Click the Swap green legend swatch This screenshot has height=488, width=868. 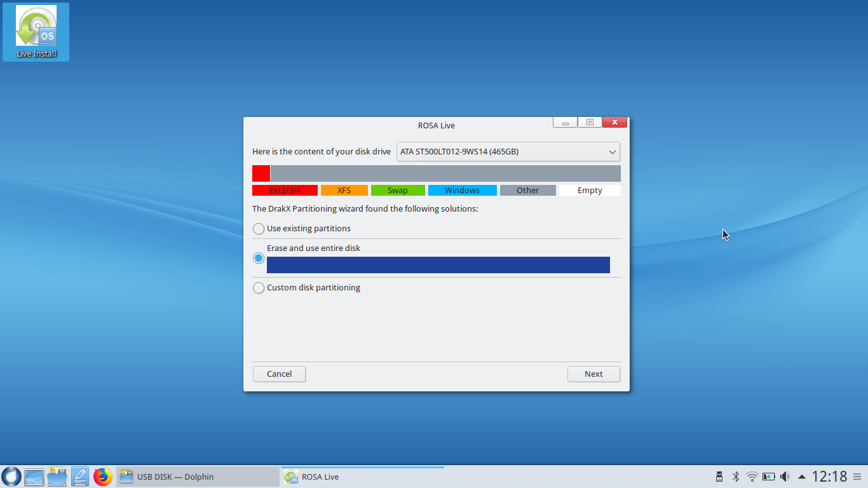[398, 191]
